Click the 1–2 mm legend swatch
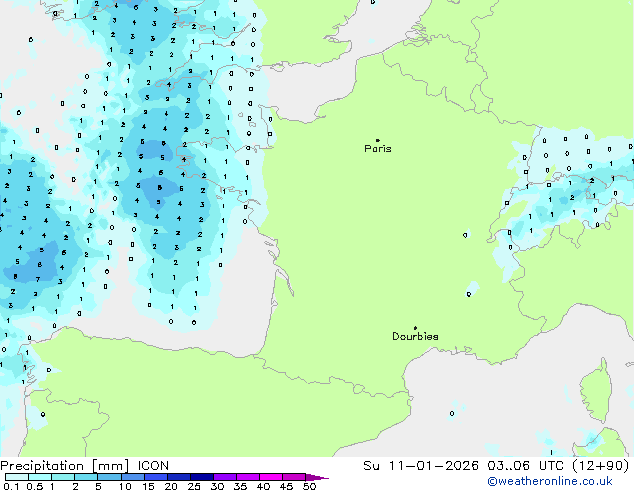This screenshot has height=490, width=634. [63, 477]
